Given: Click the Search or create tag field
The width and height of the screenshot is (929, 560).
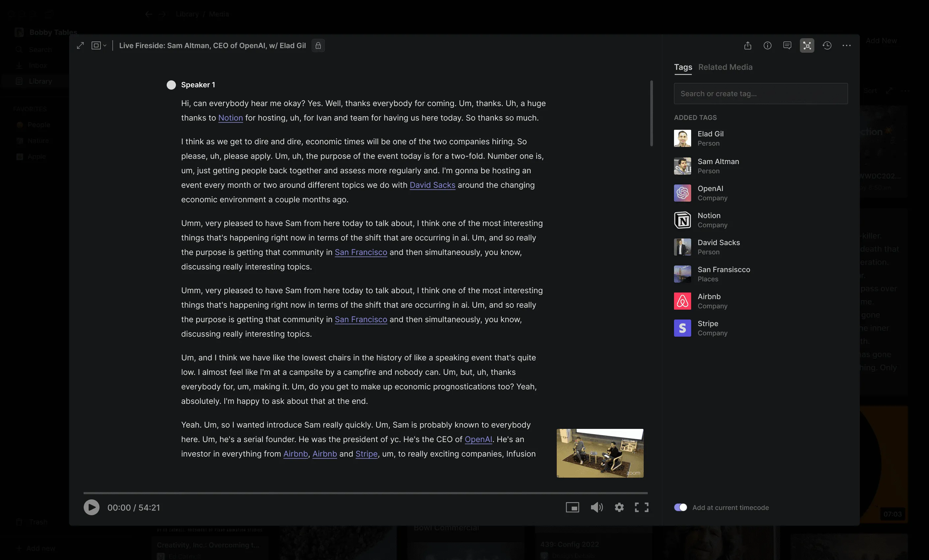Looking at the screenshot, I should [760, 94].
